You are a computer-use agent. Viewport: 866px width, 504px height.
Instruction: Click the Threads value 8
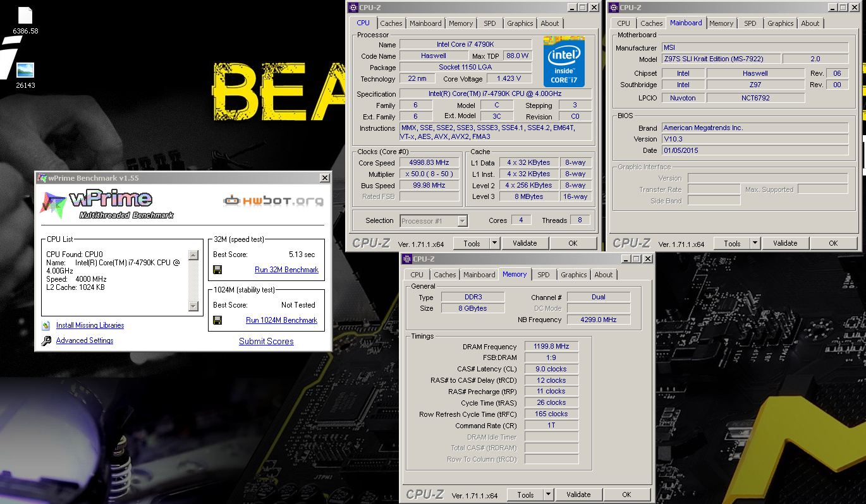580,220
